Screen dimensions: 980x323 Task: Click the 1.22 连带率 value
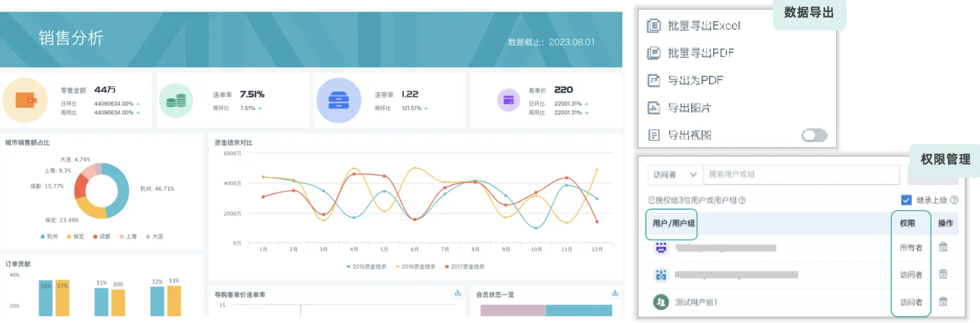click(x=410, y=94)
